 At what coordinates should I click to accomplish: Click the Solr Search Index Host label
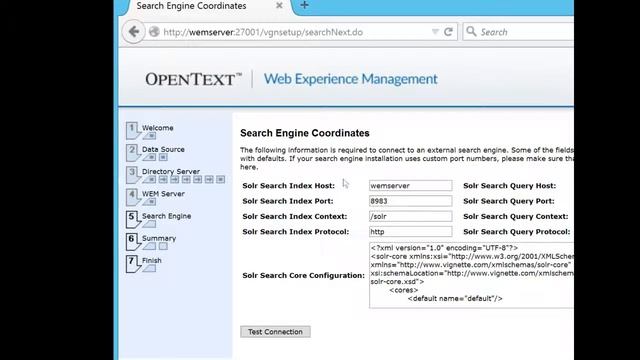coord(289,186)
